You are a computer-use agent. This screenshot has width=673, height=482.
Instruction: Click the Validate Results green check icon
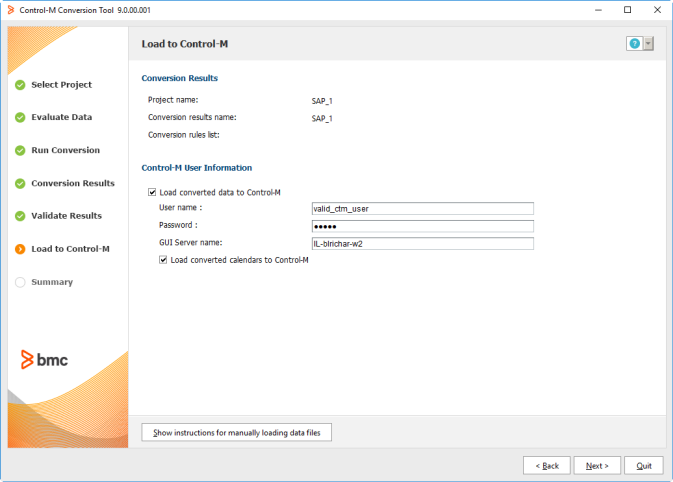tap(20, 216)
